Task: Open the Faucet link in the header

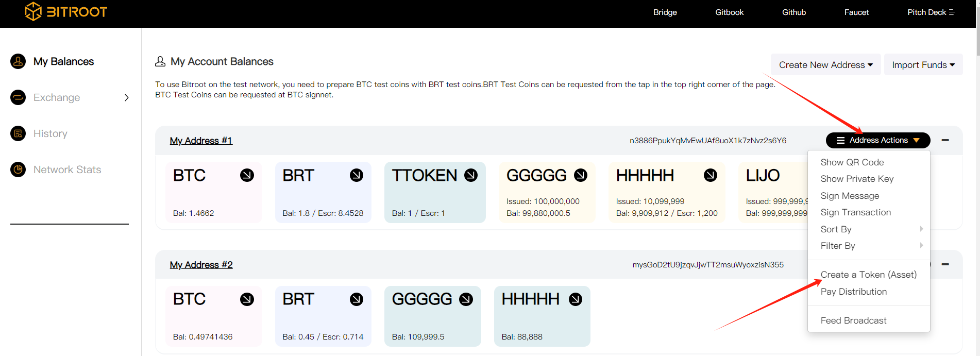Action: point(856,12)
